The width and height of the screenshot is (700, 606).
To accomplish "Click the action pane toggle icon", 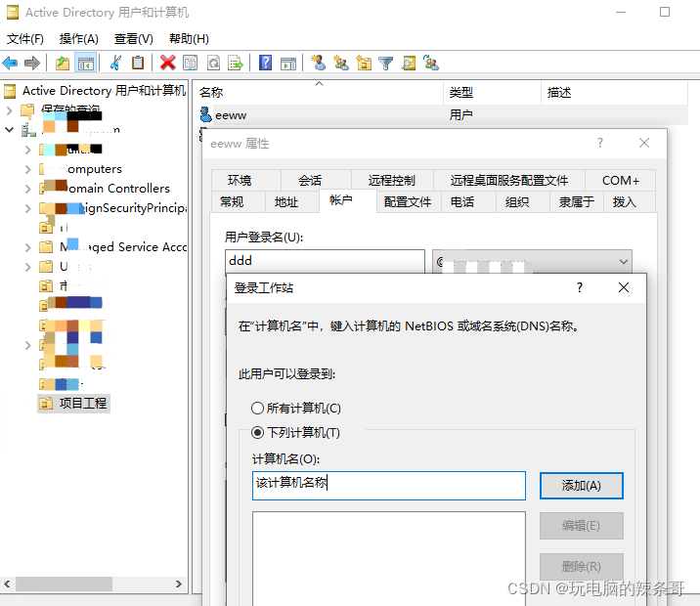I will point(288,64).
